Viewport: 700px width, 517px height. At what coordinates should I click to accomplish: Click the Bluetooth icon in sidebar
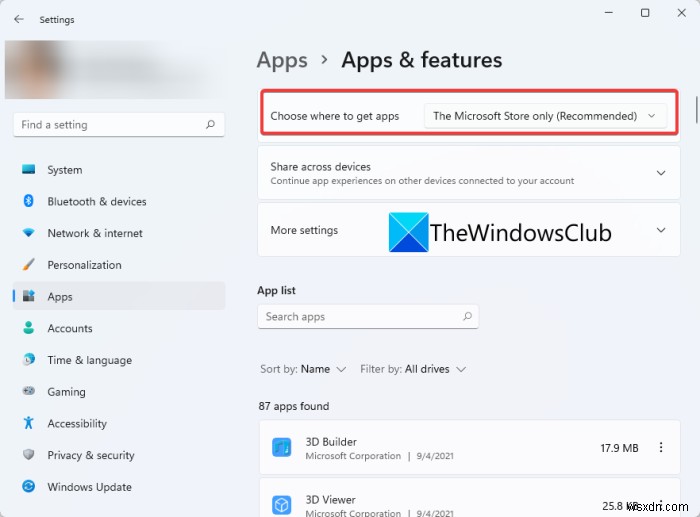pos(29,201)
